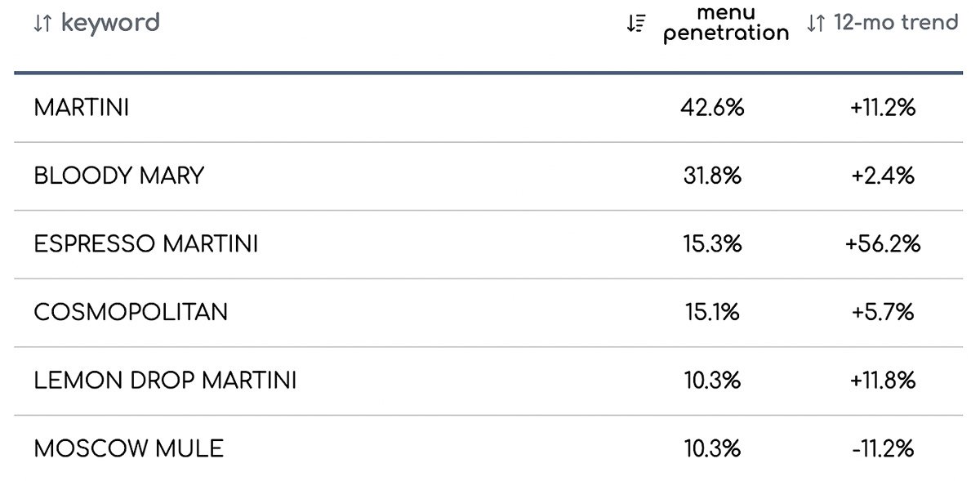Viewport: 980px width, 481px height.
Task: Click the sort arrows icon beside 12-mo trend
Action: tap(816, 24)
